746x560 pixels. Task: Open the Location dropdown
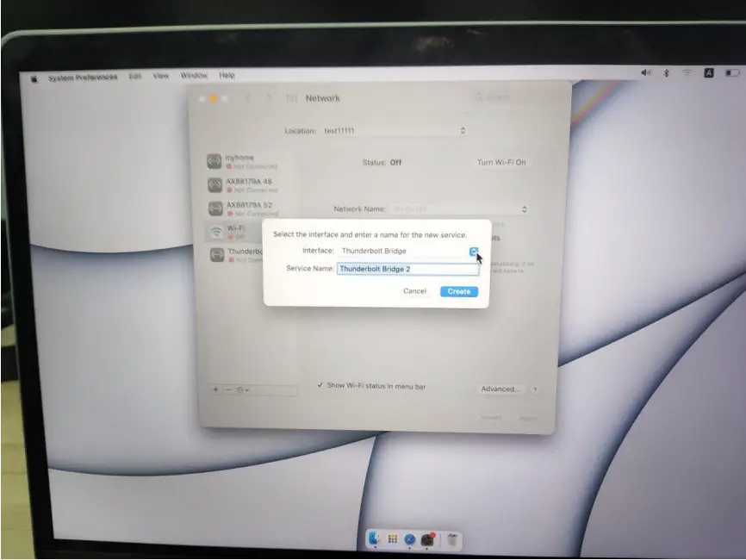click(394, 130)
